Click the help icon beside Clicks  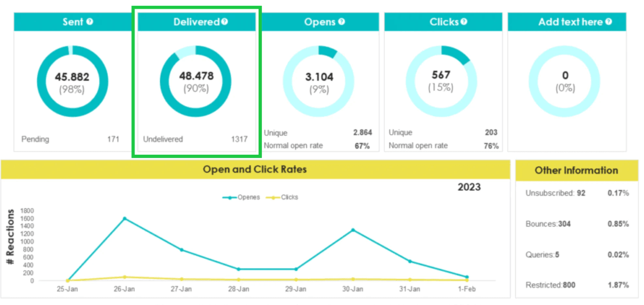(x=464, y=22)
